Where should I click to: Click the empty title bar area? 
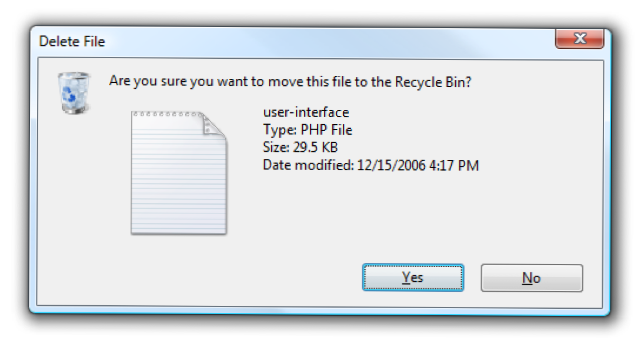tap(323, 42)
